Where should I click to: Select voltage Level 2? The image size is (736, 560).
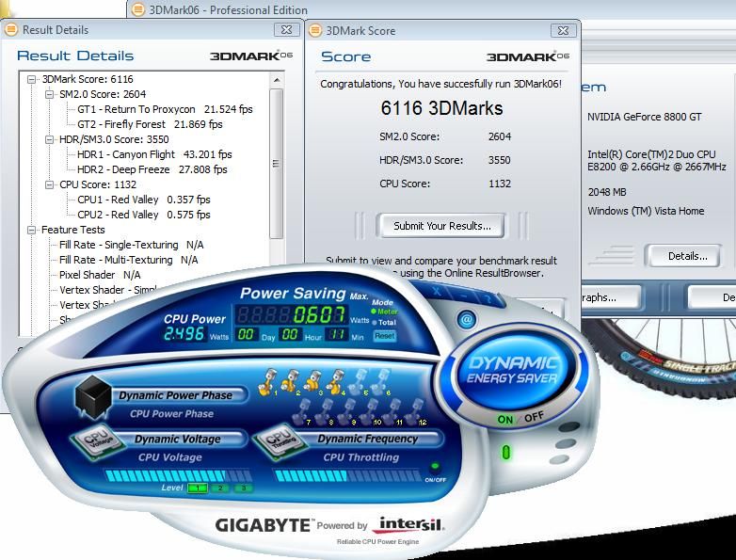(x=220, y=488)
